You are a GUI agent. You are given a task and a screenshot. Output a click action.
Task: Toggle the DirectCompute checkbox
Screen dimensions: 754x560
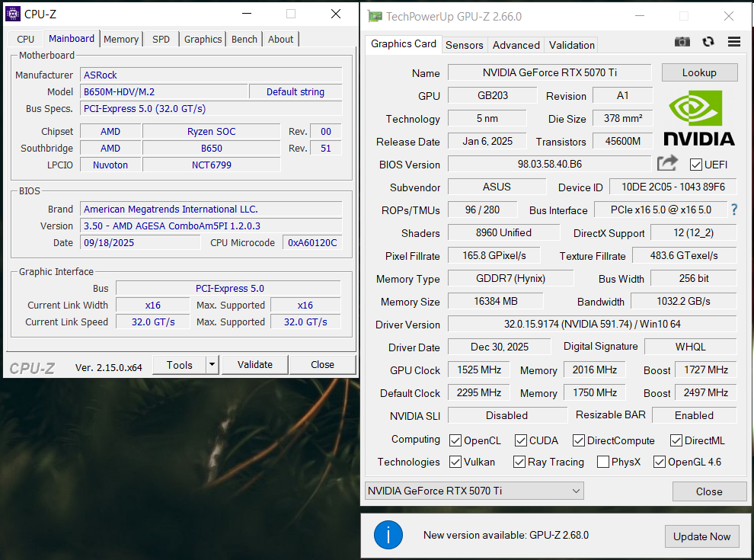(579, 440)
